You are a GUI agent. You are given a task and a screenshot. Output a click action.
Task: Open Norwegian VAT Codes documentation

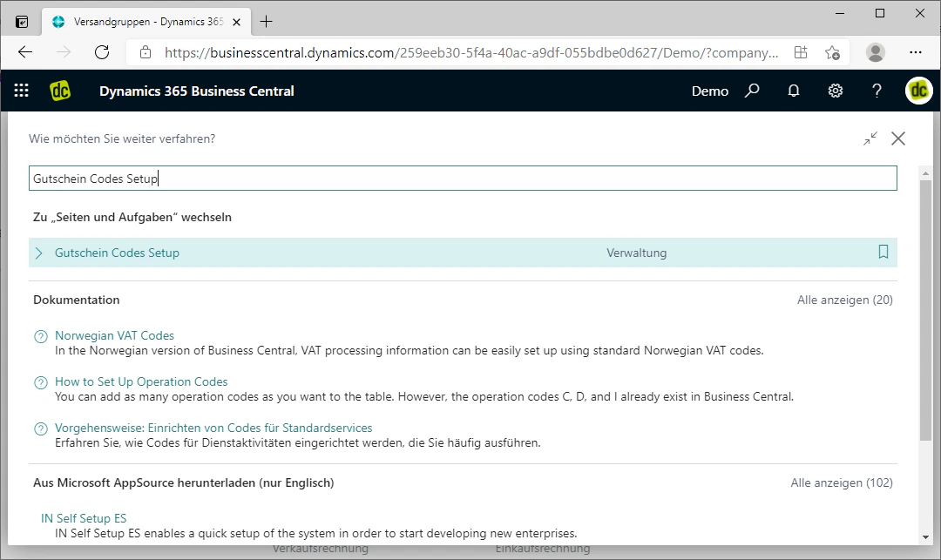[115, 336]
